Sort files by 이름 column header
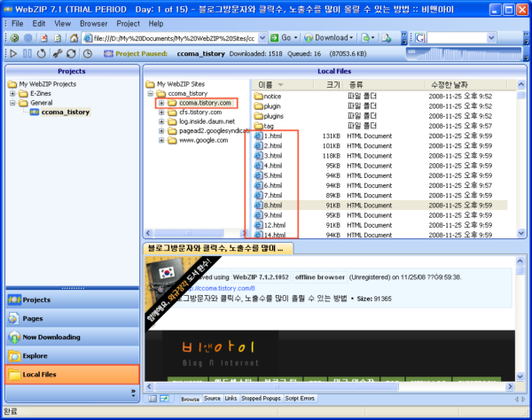 pyautogui.click(x=283, y=84)
